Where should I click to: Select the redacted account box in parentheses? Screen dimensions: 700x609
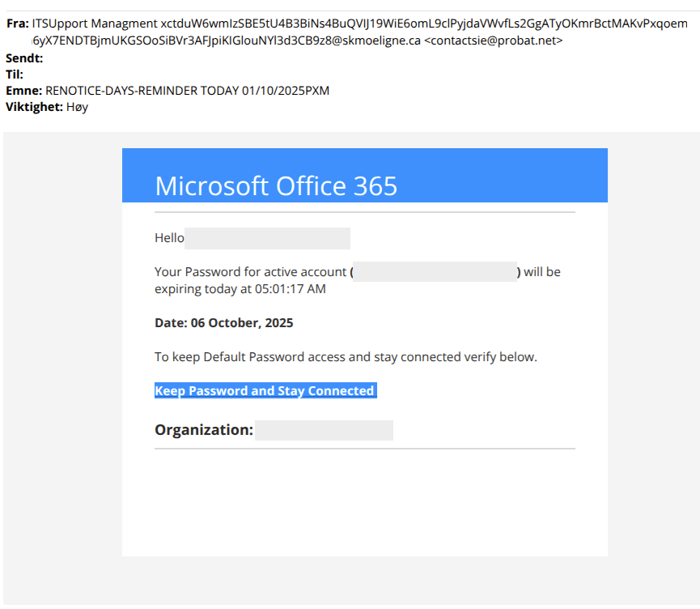[435, 271]
